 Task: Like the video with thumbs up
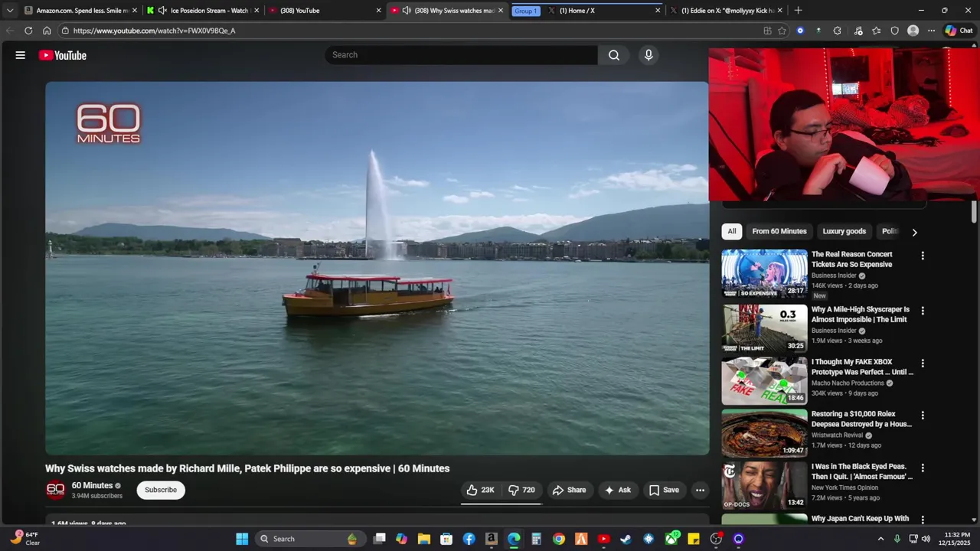click(x=481, y=490)
